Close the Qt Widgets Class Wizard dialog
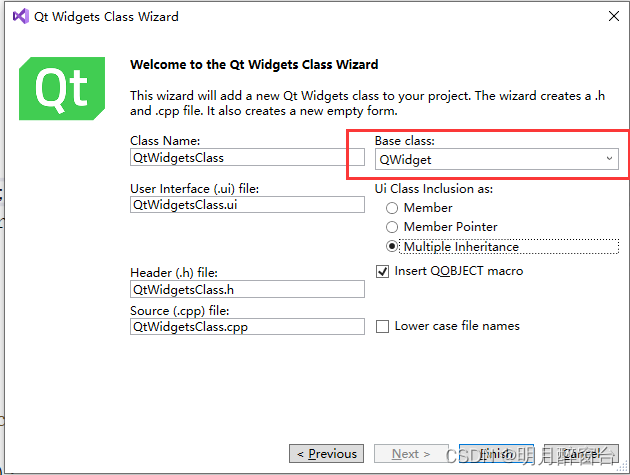Viewport: 630px width, 475px height. tap(614, 16)
